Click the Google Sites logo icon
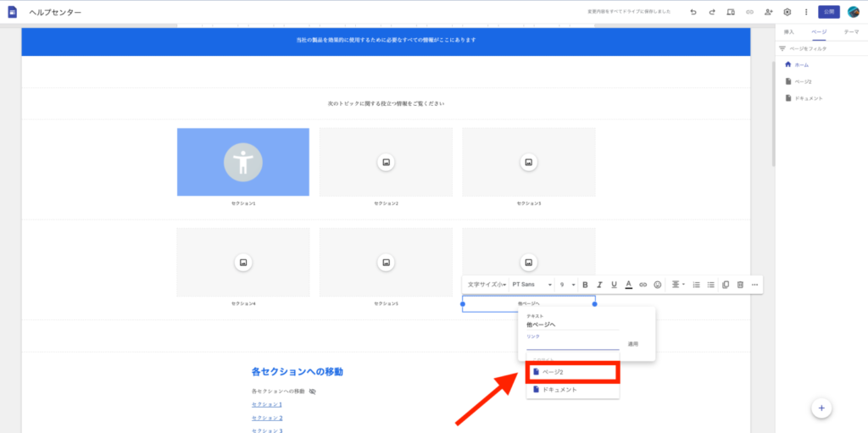Viewport: 868px width, 433px height. click(12, 12)
